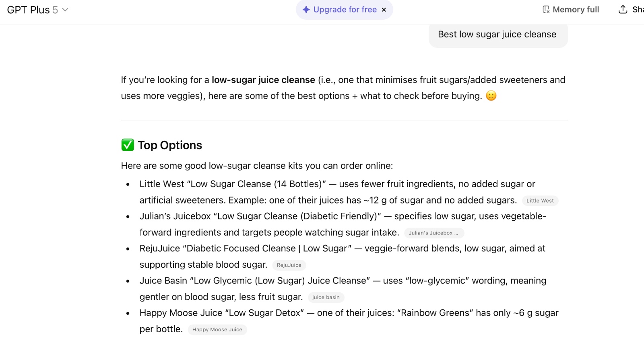Click the green checkmark emoji beside Top Options
The width and height of the screenshot is (644, 345).
[x=128, y=145]
